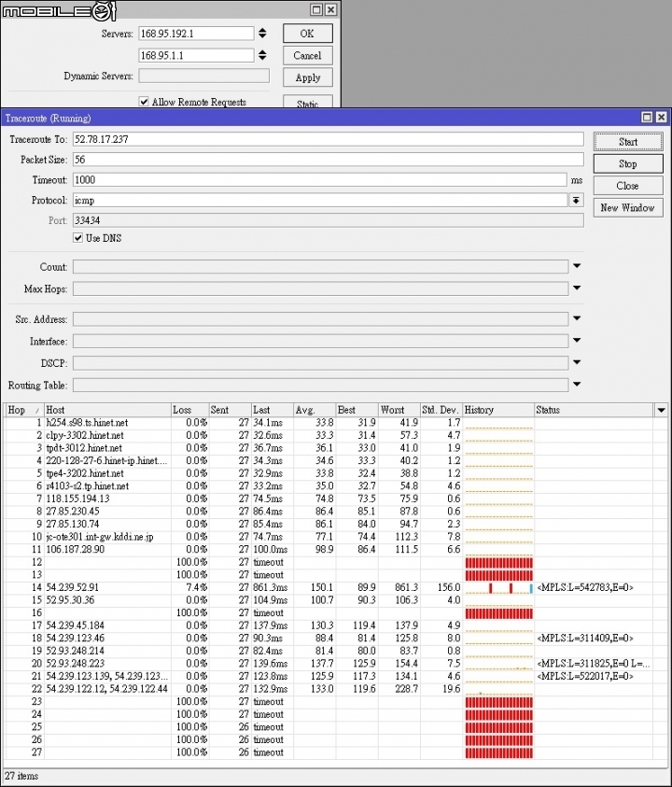Click the History column header
This screenshot has height=787, width=672.
498,410
